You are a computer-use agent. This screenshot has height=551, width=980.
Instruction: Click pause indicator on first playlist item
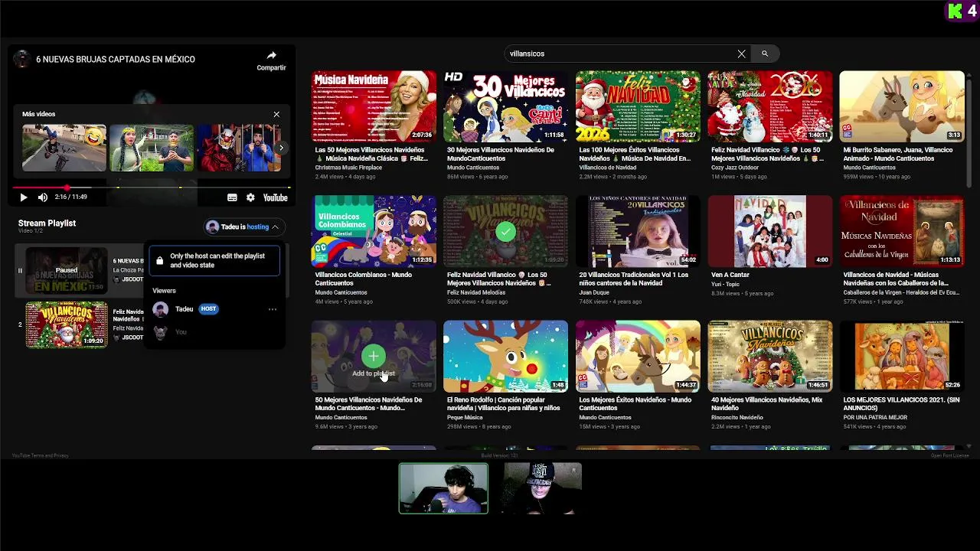coord(20,270)
